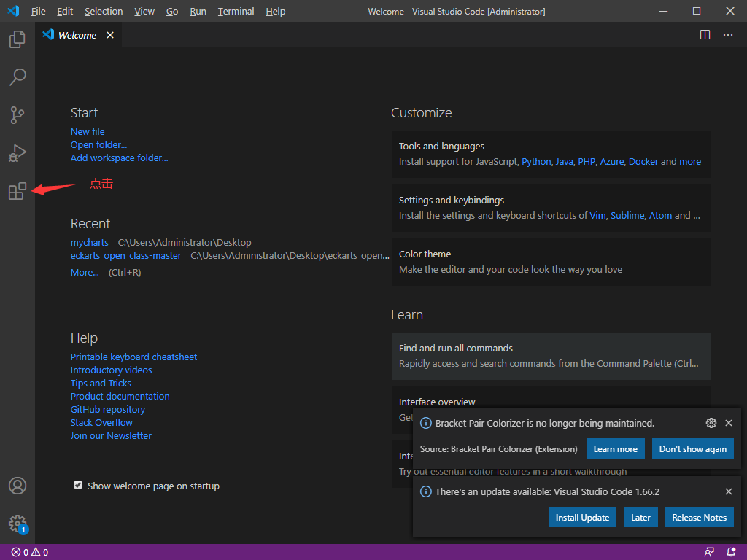
Task: Click the Open folder... link
Action: coord(98,145)
